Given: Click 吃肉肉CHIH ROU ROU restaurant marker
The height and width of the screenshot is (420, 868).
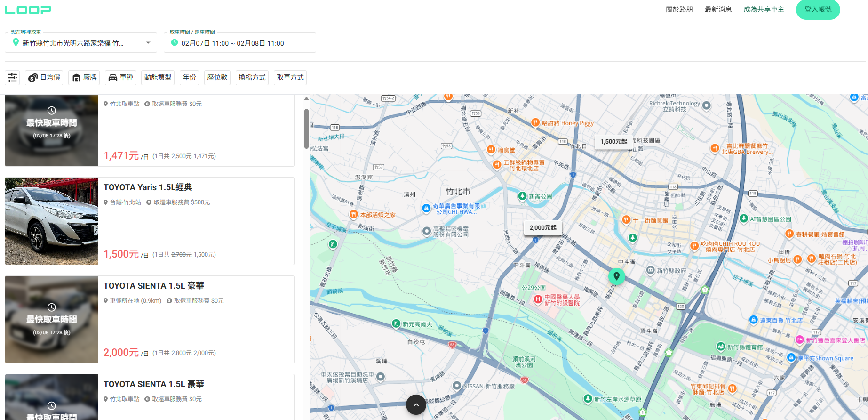Looking at the screenshot, I should (694, 246).
